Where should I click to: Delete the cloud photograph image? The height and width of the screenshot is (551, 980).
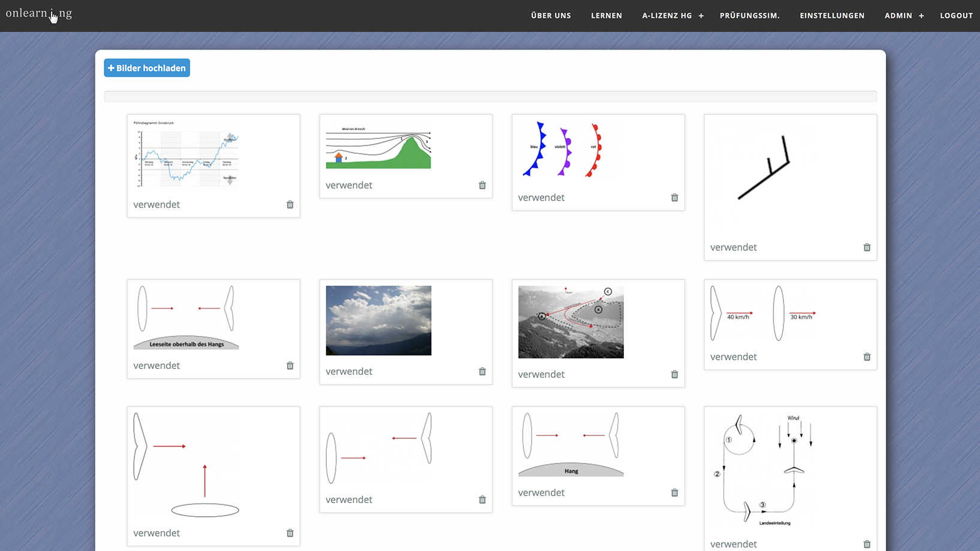(x=483, y=372)
